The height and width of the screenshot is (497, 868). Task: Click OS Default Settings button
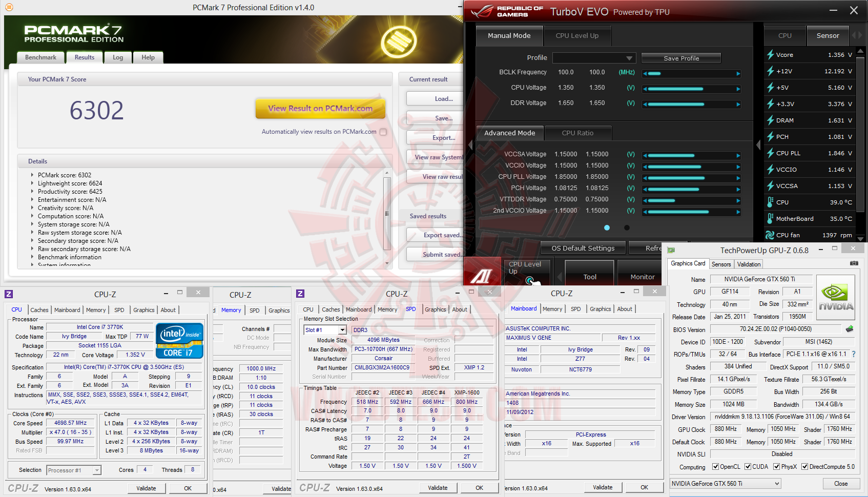coord(583,248)
